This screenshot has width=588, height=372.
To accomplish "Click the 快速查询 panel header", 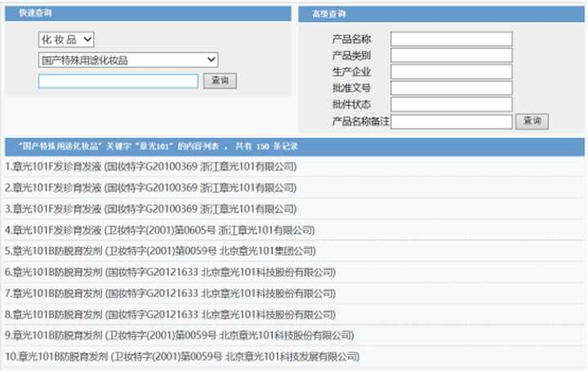I will 148,14.
